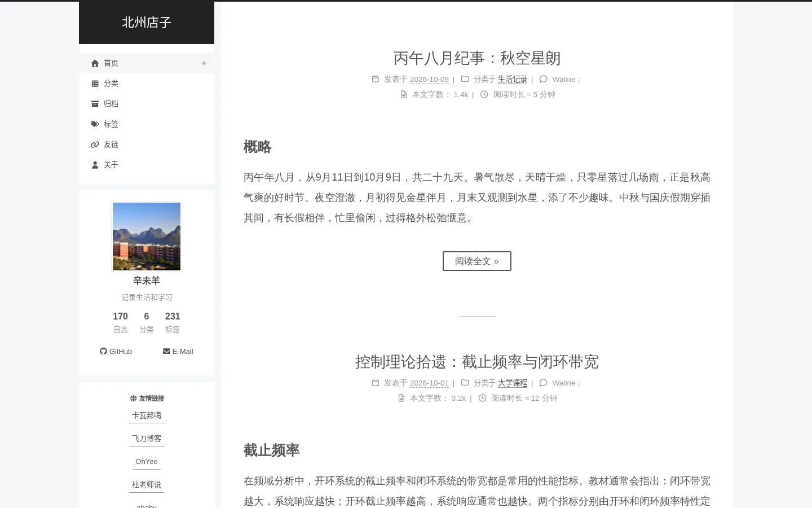Open the 大学课程 category link
Viewport: 812px width, 508px height.
coord(513,383)
